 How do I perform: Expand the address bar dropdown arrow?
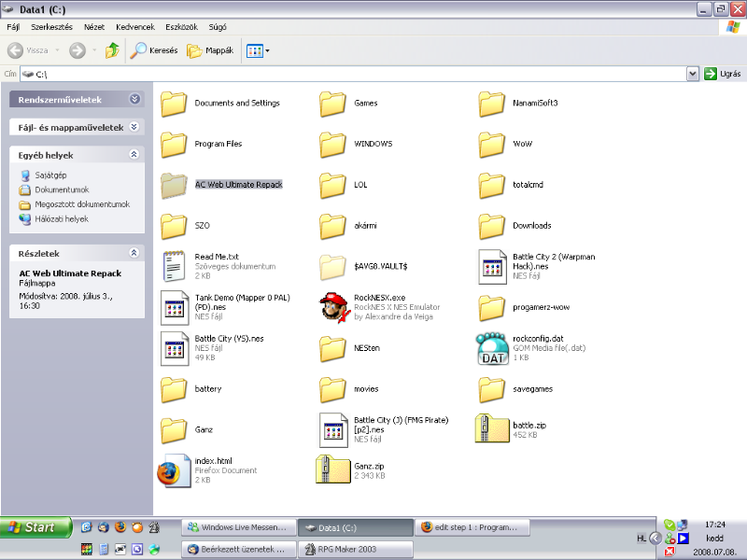pos(693,74)
